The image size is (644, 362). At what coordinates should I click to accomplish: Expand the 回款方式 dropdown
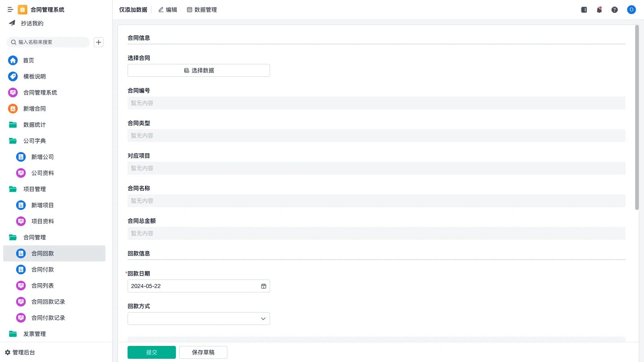click(x=263, y=319)
